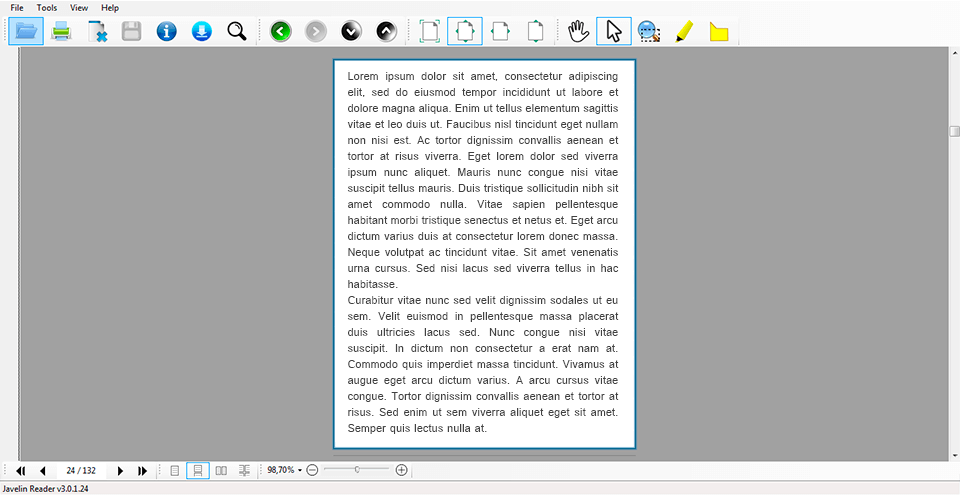
Task: Print the document using printer icon
Action: tap(61, 31)
